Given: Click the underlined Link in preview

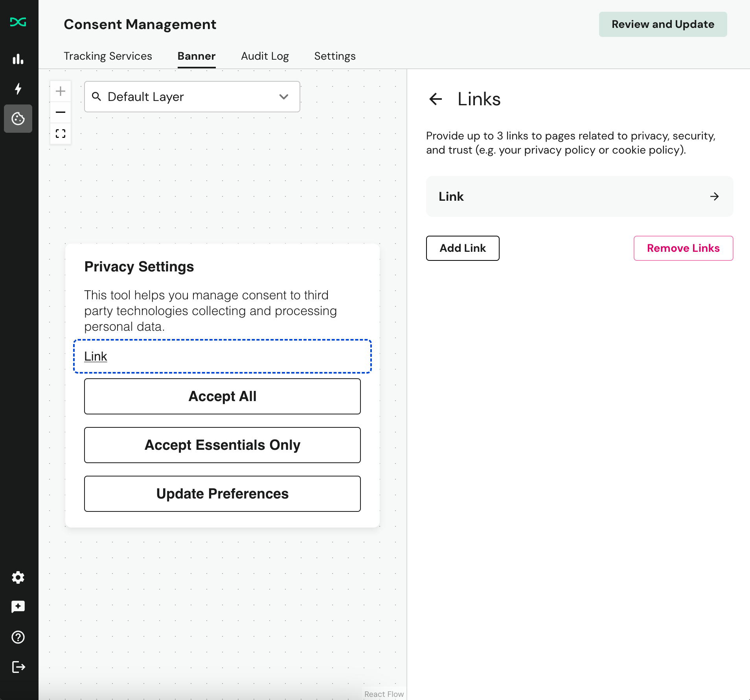Looking at the screenshot, I should click(96, 356).
